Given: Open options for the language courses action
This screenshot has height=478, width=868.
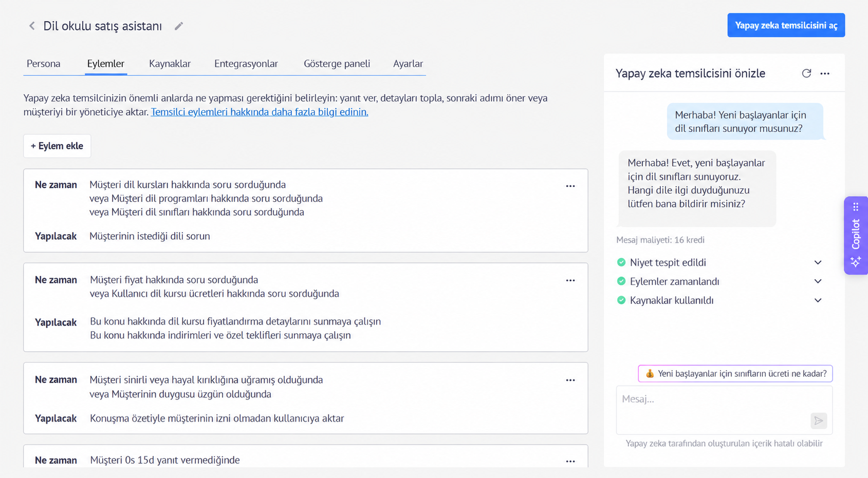Looking at the screenshot, I should click(x=570, y=186).
